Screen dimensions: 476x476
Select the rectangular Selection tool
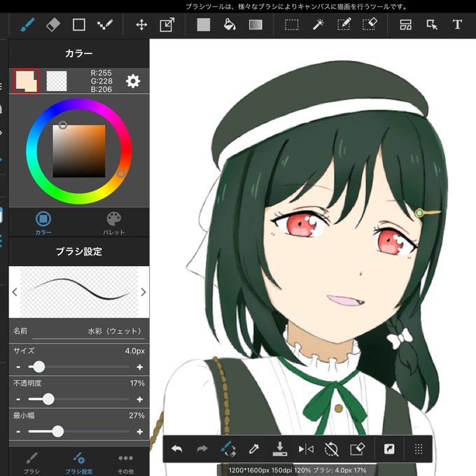tap(292, 24)
